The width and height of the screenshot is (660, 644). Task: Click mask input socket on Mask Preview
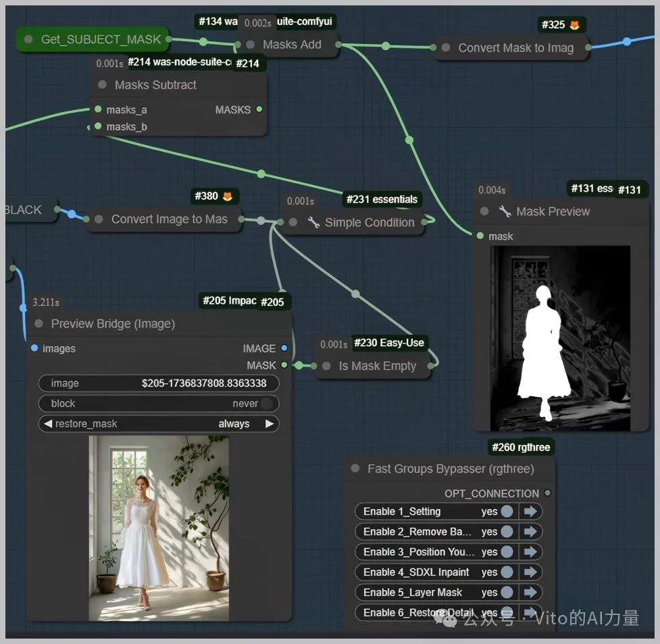click(x=480, y=236)
